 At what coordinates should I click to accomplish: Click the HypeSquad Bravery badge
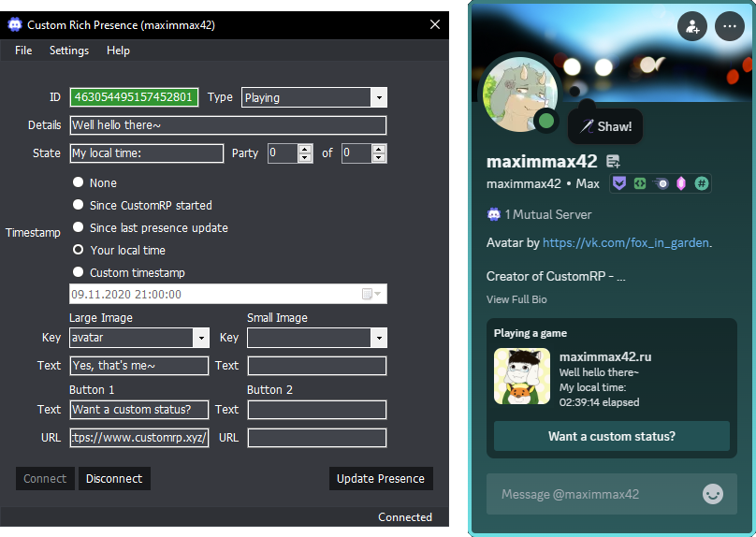tap(619, 183)
